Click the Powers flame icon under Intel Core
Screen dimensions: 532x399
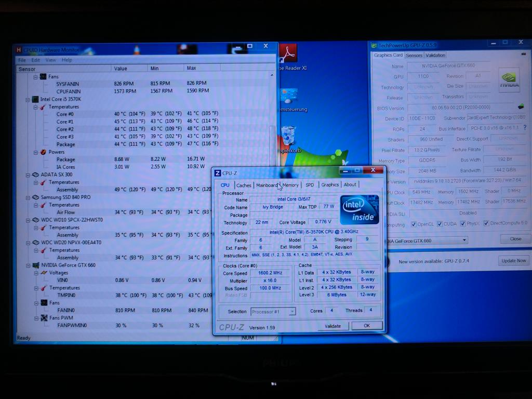click(x=44, y=152)
